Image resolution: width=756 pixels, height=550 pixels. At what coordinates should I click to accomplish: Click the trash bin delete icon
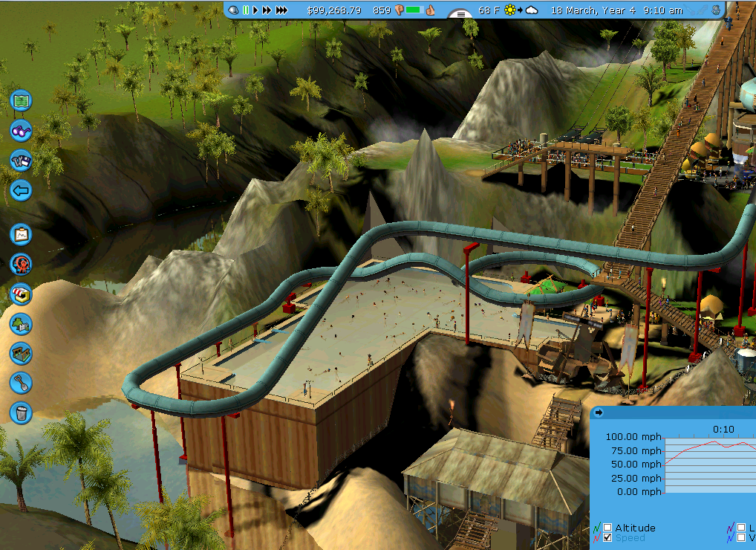(21, 412)
